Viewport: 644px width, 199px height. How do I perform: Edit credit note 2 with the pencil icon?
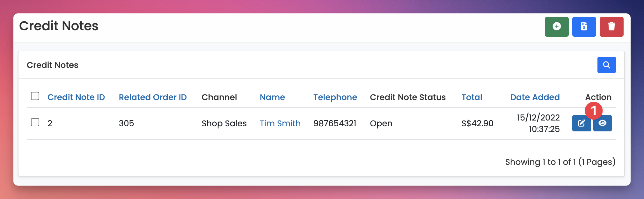[581, 123]
